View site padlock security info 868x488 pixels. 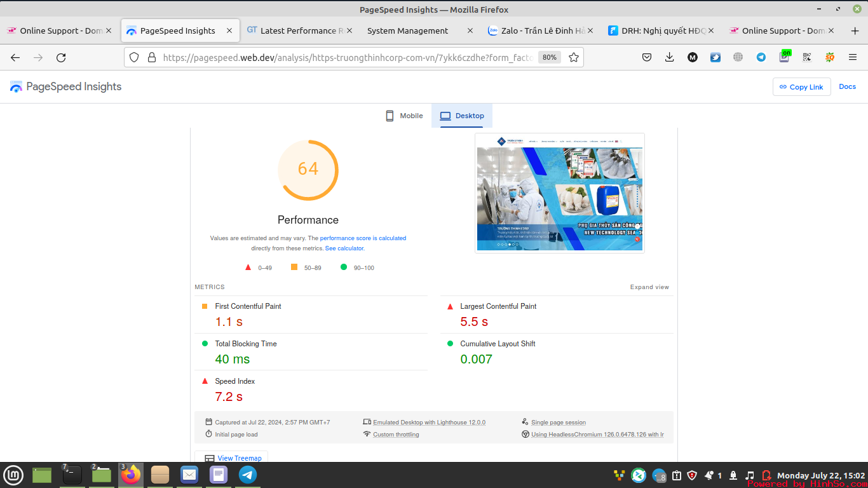pyautogui.click(x=151, y=57)
